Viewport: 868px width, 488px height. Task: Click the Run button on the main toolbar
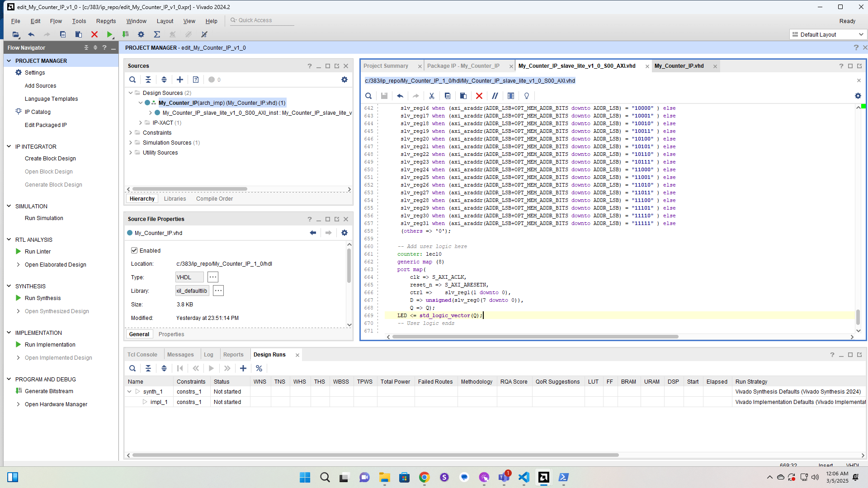[x=109, y=34]
